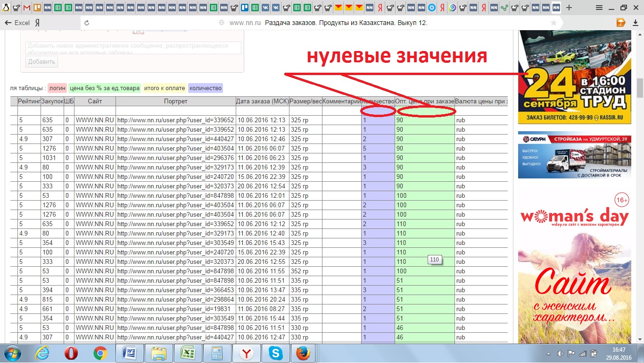Click the 'Добавить' button
644x363 pixels.
pyautogui.click(x=41, y=62)
